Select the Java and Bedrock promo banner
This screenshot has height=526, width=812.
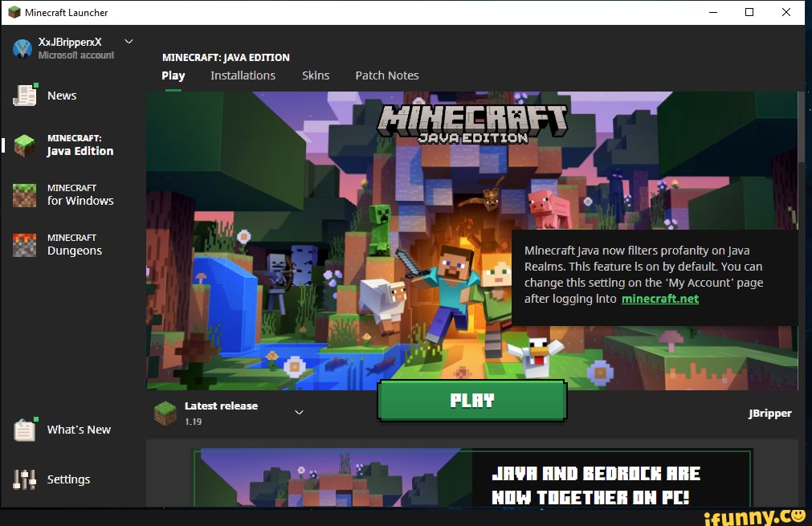471,480
